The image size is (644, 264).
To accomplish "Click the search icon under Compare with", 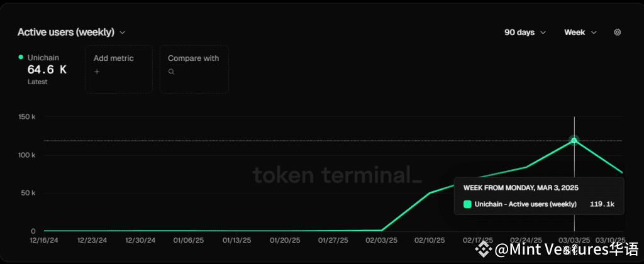I will [171, 72].
